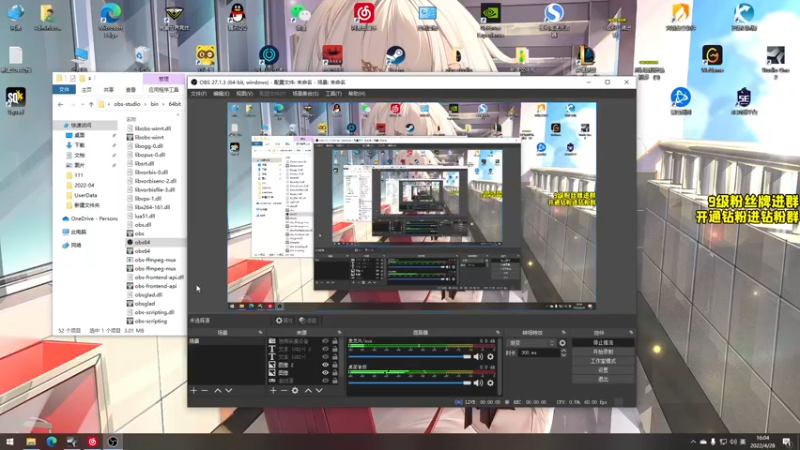
Task: Toggle visibility of 文本 (GDI+) 2 source
Action: (x=325, y=349)
